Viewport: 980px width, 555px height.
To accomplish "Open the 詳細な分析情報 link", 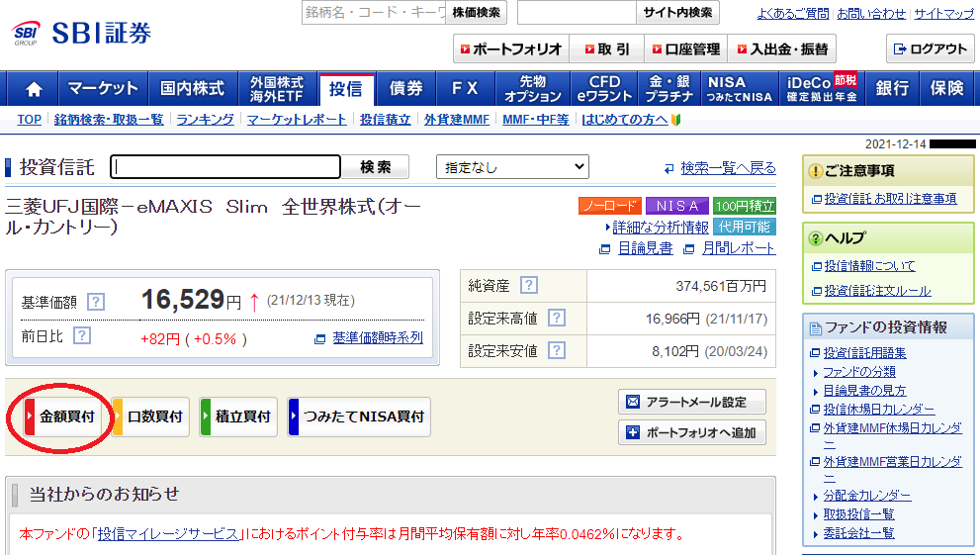I will coord(660,227).
